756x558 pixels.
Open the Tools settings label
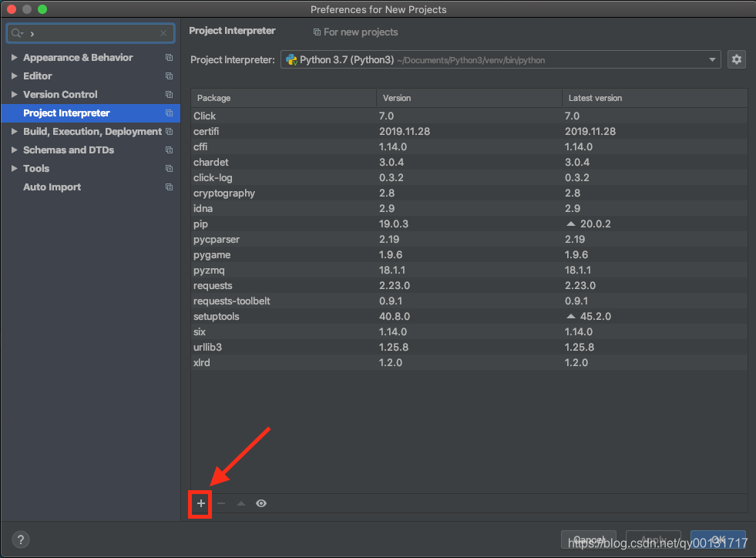[x=36, y=168]
